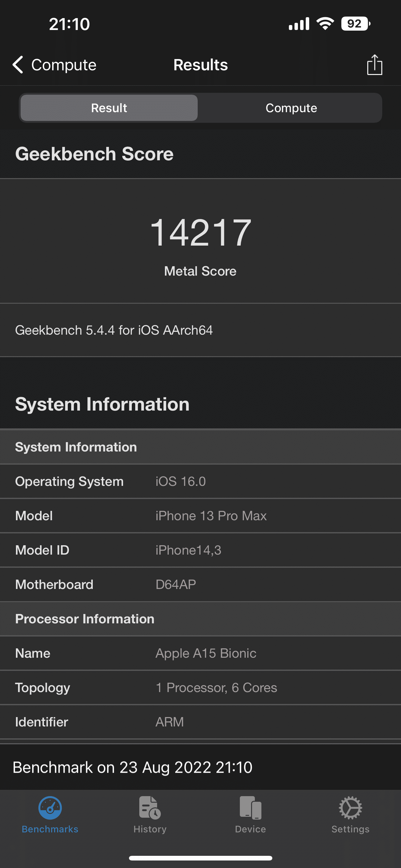Open the History tab icon
Screen dimensions: 401x868
(x=150, y=808)
